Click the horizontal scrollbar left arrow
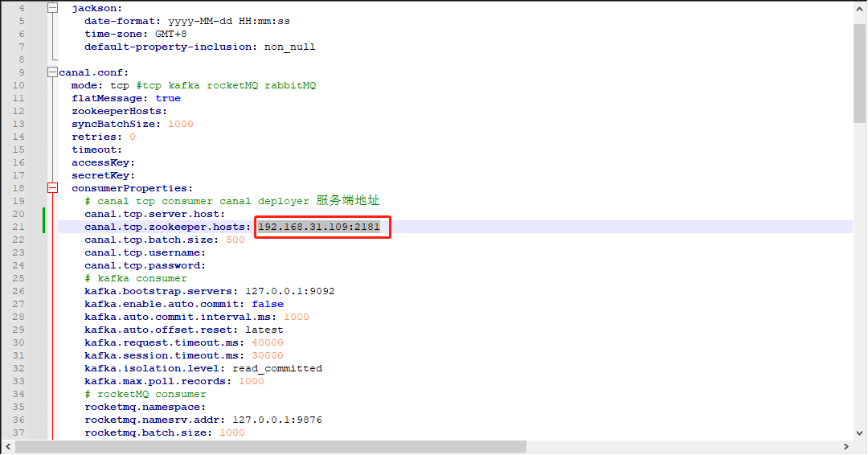Viewport: 868px width, 455px height. pyautogui.click(x=8, y=446)
